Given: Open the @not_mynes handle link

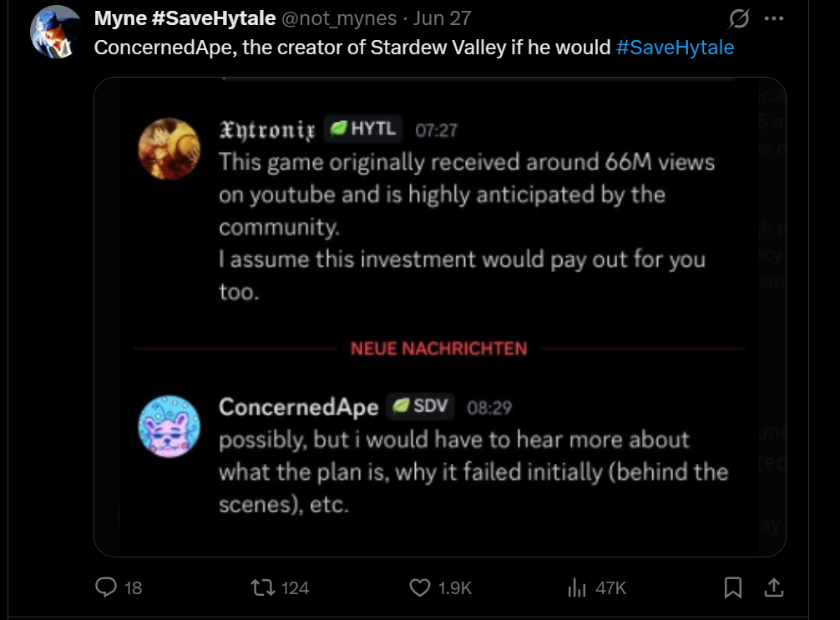Looking at the screenshot, I should (339, 18).
